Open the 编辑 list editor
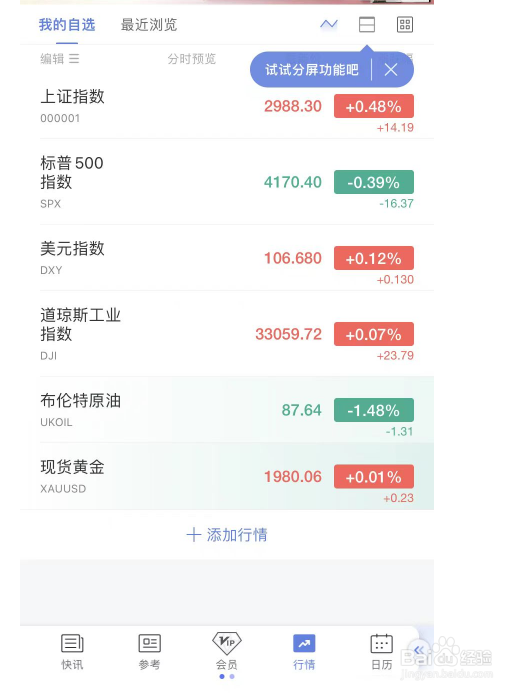The image size is (523, 693). (x=60, y=59)
